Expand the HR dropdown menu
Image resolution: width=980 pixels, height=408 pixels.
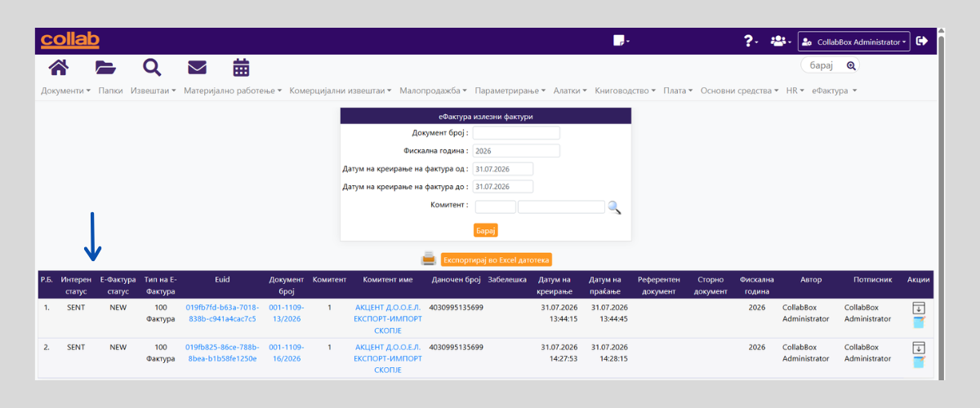point(795,91)
